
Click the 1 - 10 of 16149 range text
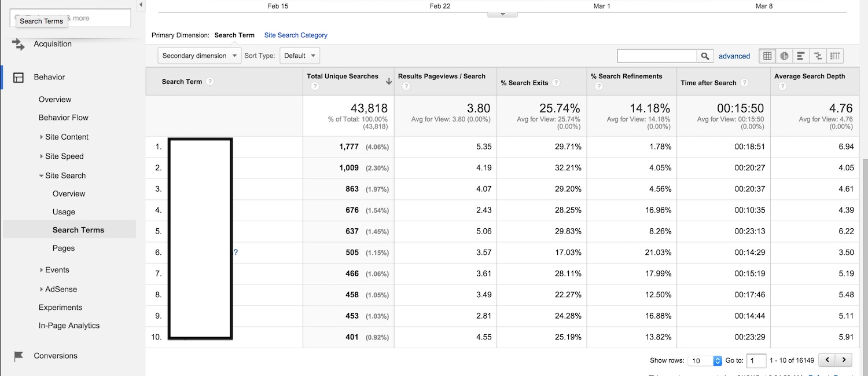click(x=792, y=360)
